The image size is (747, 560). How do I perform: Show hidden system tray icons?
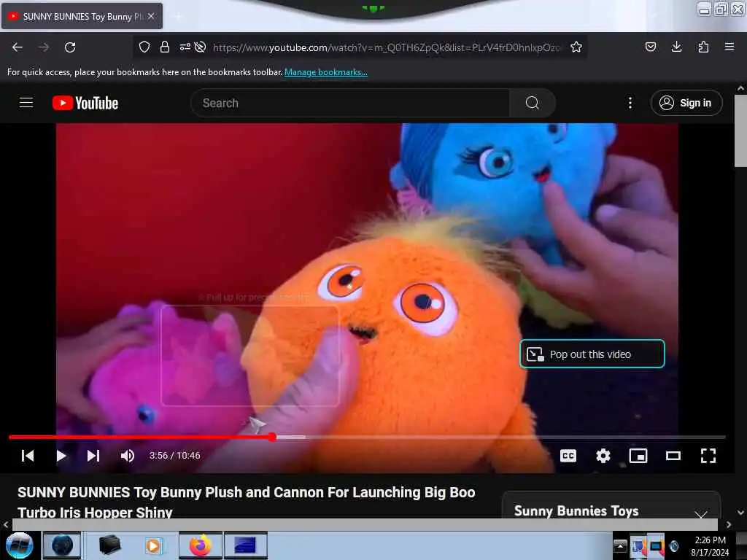(620, 545)
